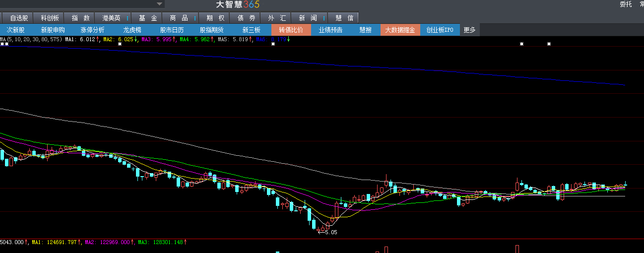
Task: Open the 基金 tab
Action: [x=147, y=18]
